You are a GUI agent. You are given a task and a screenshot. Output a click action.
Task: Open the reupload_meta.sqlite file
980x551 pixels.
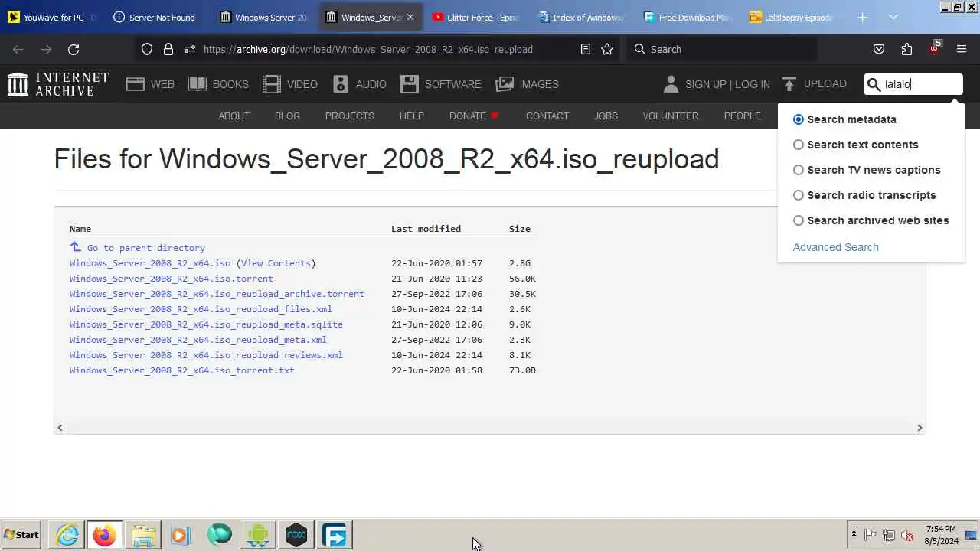click(206, 324)
